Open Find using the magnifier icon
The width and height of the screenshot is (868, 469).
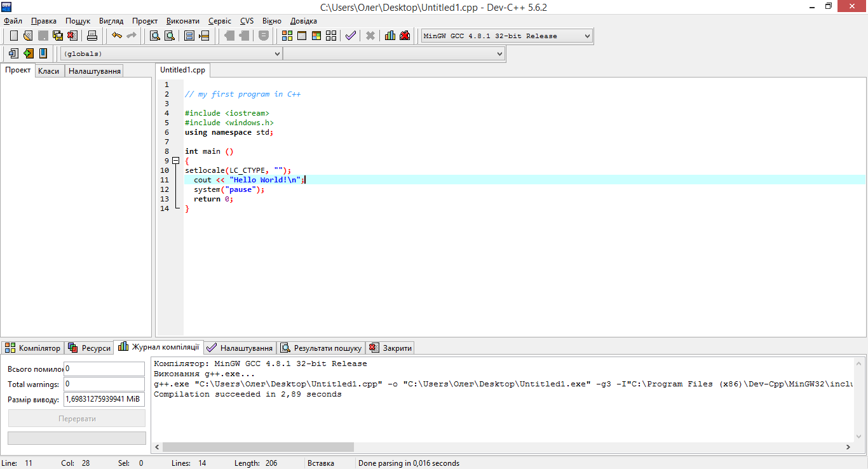[x=154, y=36]
